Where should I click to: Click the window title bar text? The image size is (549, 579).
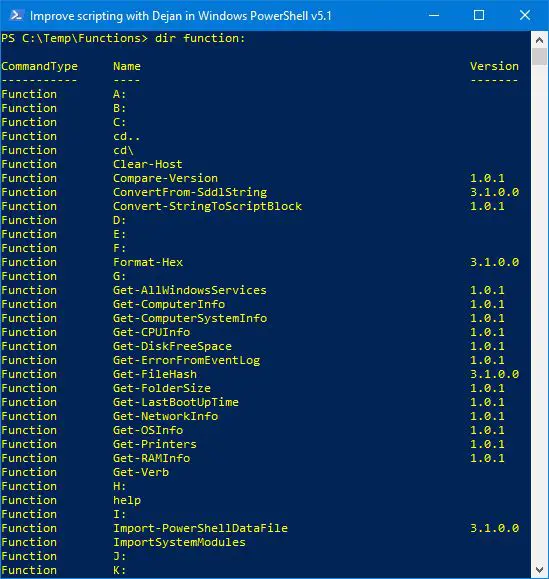click(181, 16)
